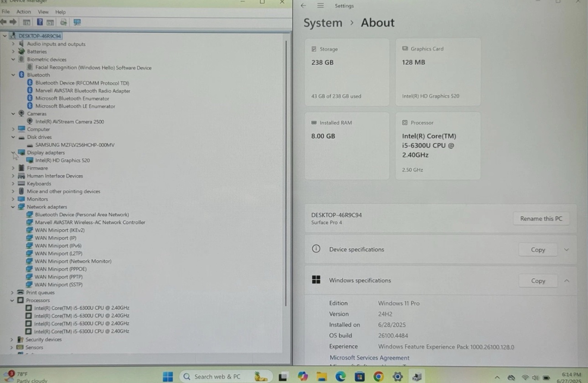Click the Windows Start button
This screenshot has height=383, width=588.
[x=168, y=377]
